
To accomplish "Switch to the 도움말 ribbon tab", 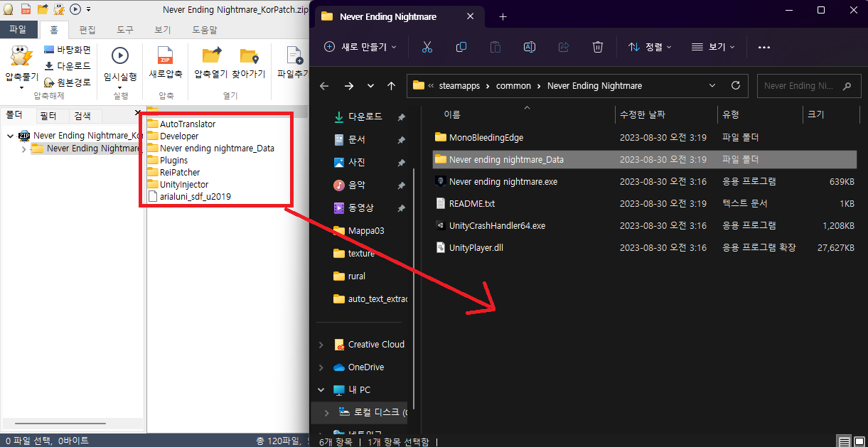I will click(205, 30).
